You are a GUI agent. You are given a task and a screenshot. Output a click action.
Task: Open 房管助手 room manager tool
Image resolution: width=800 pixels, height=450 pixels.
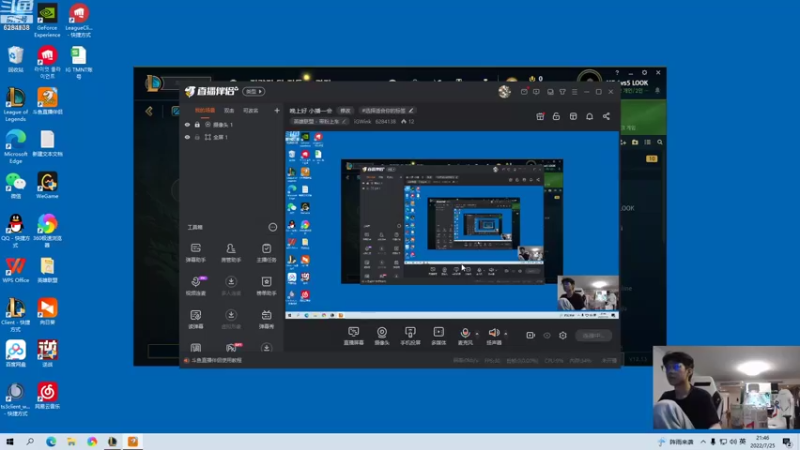pos(231,253)
